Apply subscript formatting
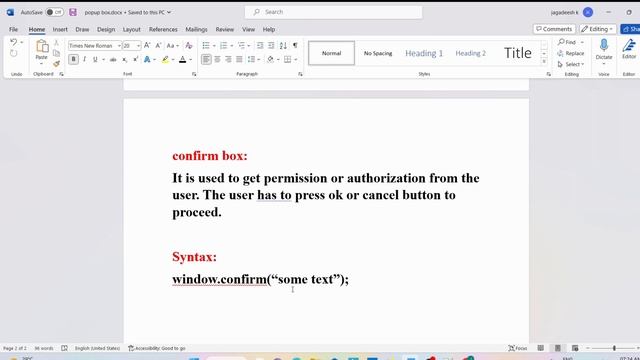This screenshot has height=360, width=640. tap(124, 60)
